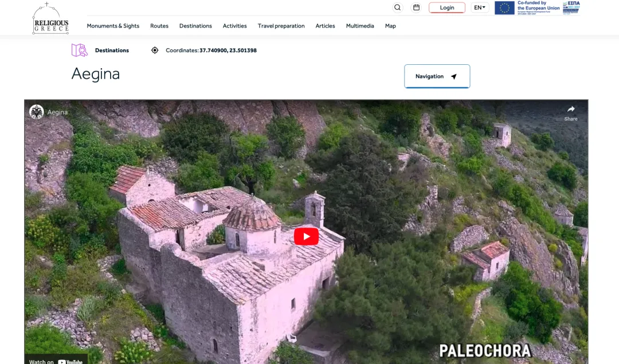Click the ESPA program logo
Image resolution: width=619 pixels, height=364 pixels.
pos(571,7)
